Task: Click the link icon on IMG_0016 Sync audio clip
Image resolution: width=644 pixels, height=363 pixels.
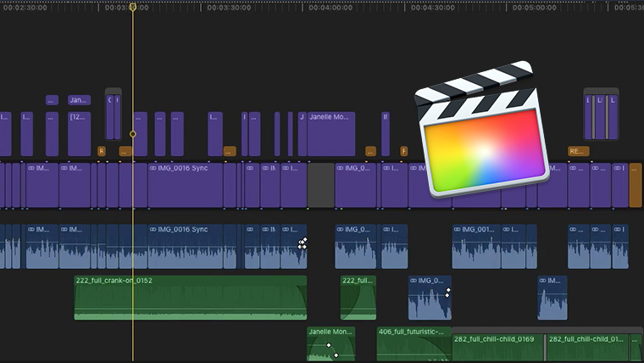Action: 153,229
